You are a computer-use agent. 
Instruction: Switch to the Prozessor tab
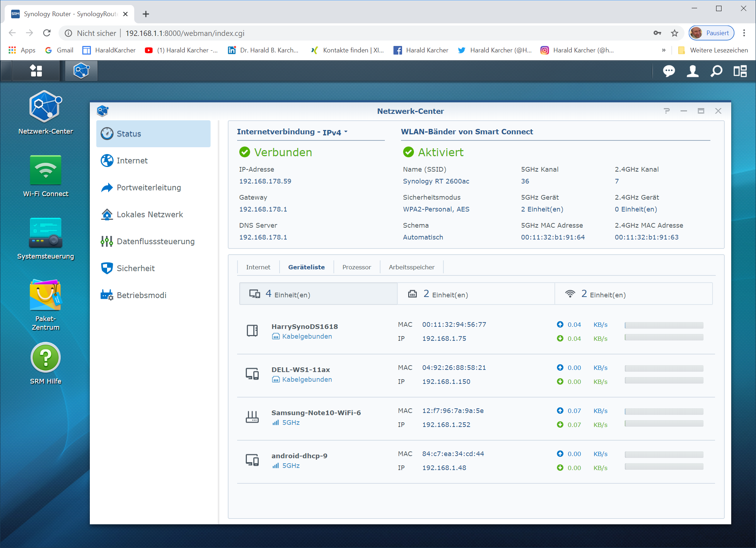356,267
